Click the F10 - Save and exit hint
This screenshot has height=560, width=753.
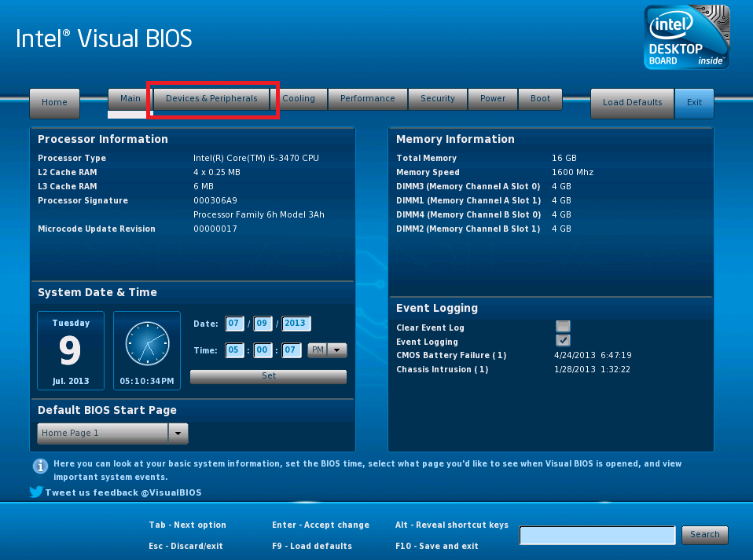click(x=437, y=546)
